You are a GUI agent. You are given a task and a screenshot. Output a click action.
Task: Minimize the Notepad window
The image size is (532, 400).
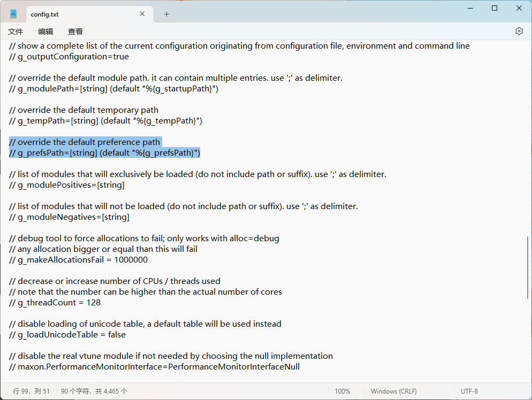[x=470, y=8]
